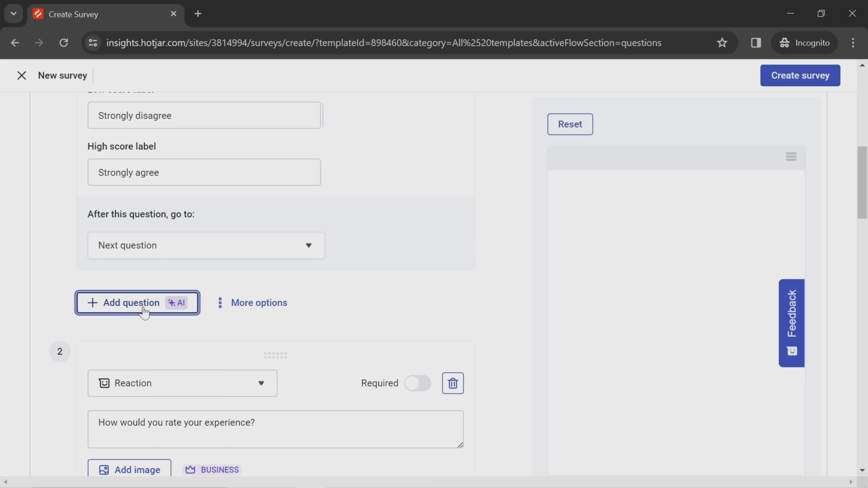Enable Required toggle on Reaction question
Viewport: 868px width, 488px height.
(x=417, y=382)
